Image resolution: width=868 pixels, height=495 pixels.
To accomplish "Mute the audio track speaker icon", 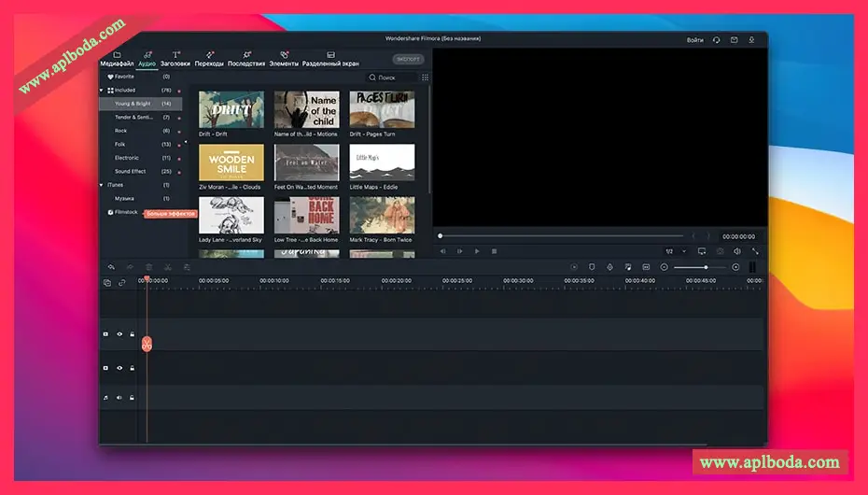I will 119,398.
